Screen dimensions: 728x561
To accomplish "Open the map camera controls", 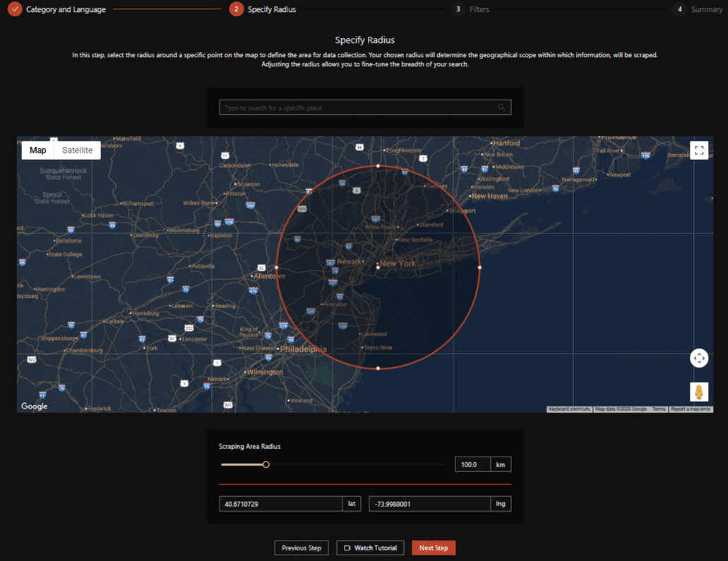I will pyautogui.click(x=698, y=358).
